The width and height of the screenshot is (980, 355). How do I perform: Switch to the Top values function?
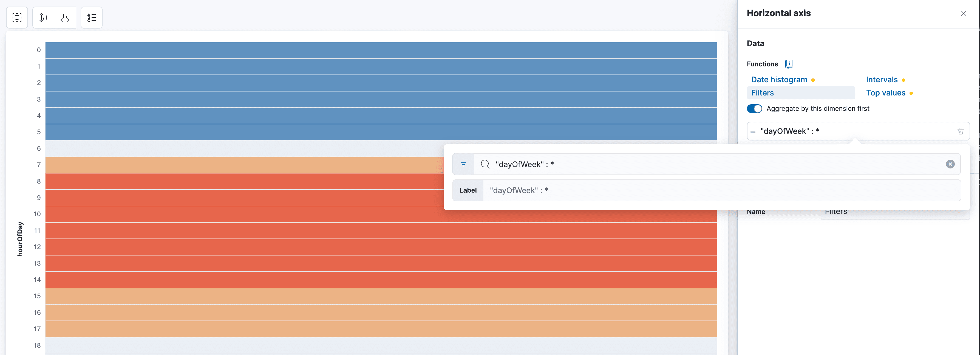(x=886, y=92)
